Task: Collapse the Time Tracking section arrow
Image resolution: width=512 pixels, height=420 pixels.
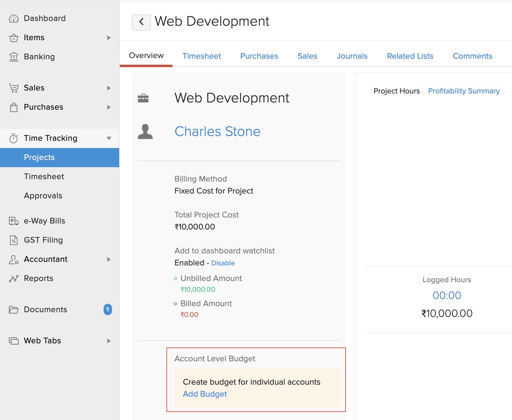Action: (x=109, y=138)
